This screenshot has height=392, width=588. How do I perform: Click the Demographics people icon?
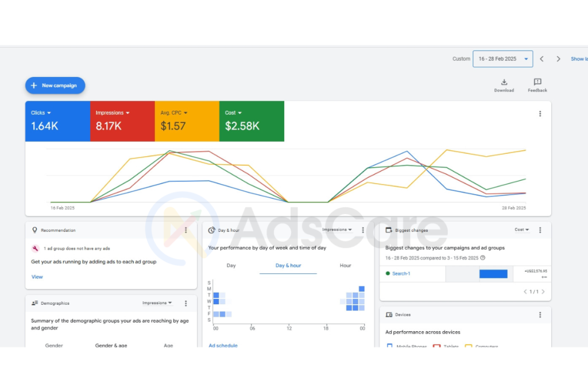coord(34,303)
